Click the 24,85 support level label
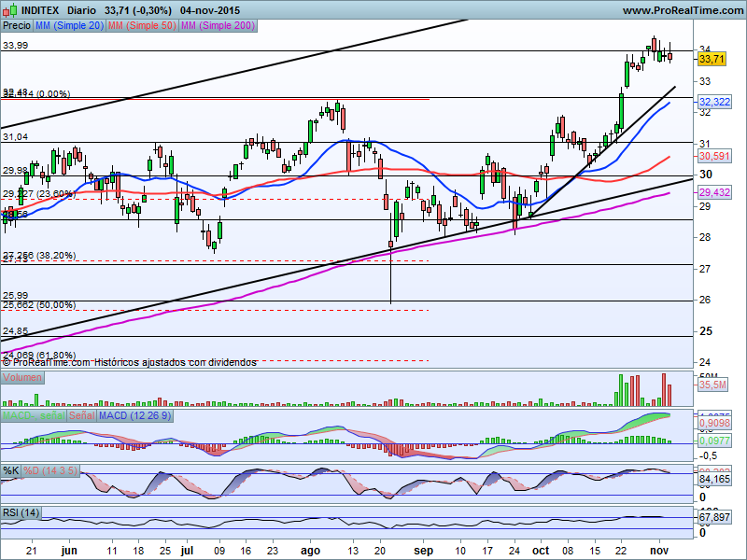 point(15,331)
